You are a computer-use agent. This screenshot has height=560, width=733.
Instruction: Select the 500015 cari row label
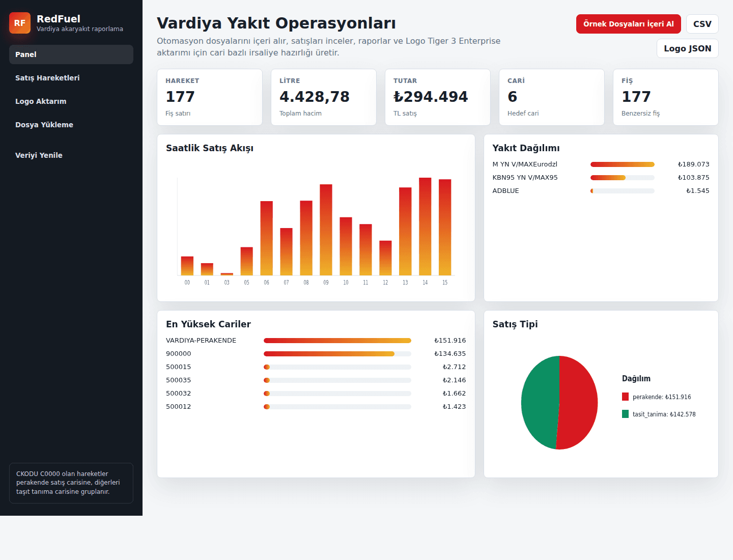point(179,367)
